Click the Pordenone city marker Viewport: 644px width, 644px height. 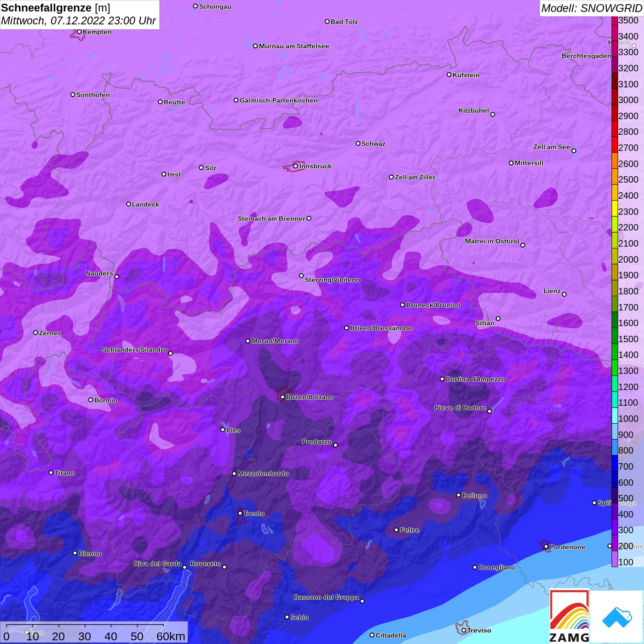click(546, 547)
